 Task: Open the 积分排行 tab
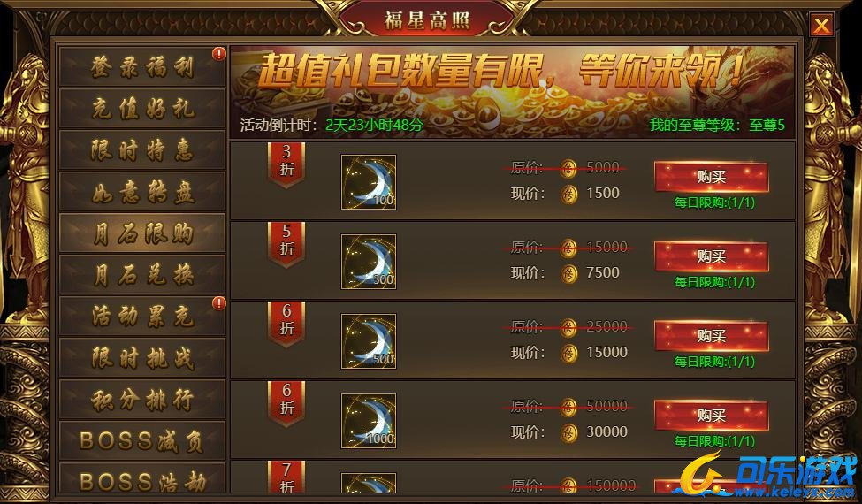tap(142, 400)
